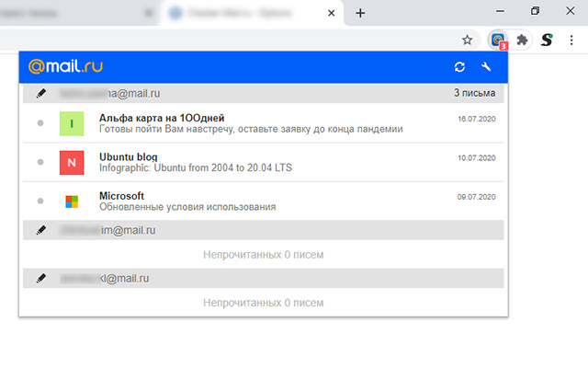The width and height of the screenshot is (588, 368).
Task: Click the refresh icon in Mail.ru header
Action: [x=459, y=67]
